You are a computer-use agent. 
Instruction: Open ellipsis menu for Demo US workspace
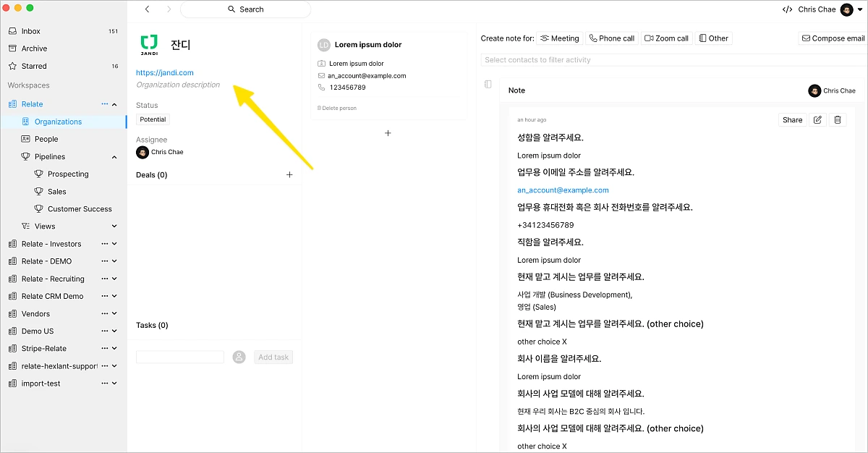[105, 331]
